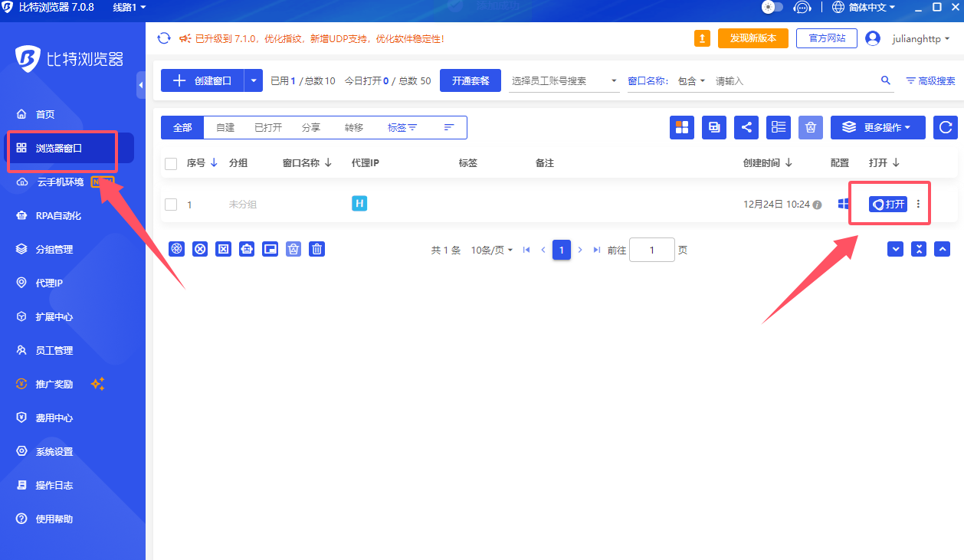Toggle the select-all checkbox in the header
964x560 pixels.
[x=171, y=163]
